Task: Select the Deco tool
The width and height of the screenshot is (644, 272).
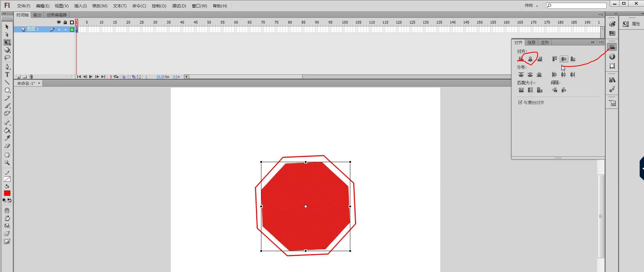Action: (7, 114)
